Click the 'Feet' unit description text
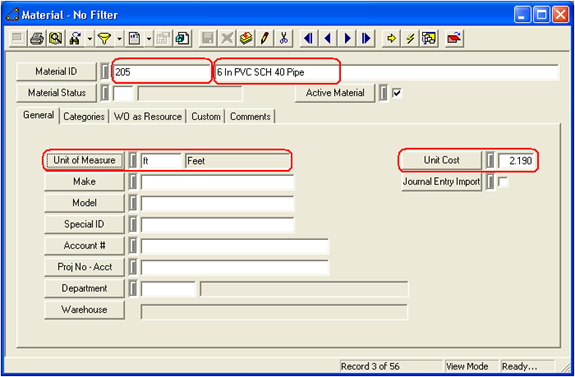The width and height of the screenshot is (575, 377). coord(196,161)
